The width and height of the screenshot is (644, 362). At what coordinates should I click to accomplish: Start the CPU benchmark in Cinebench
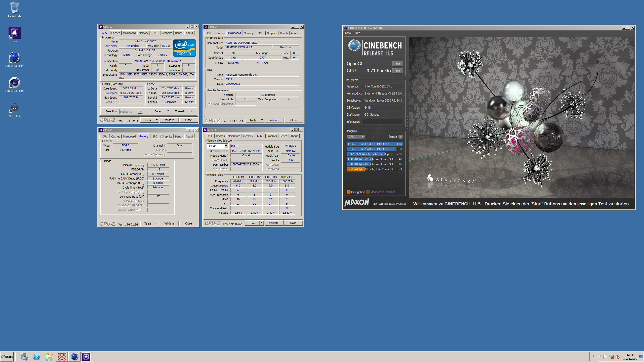tap(397, 71)
